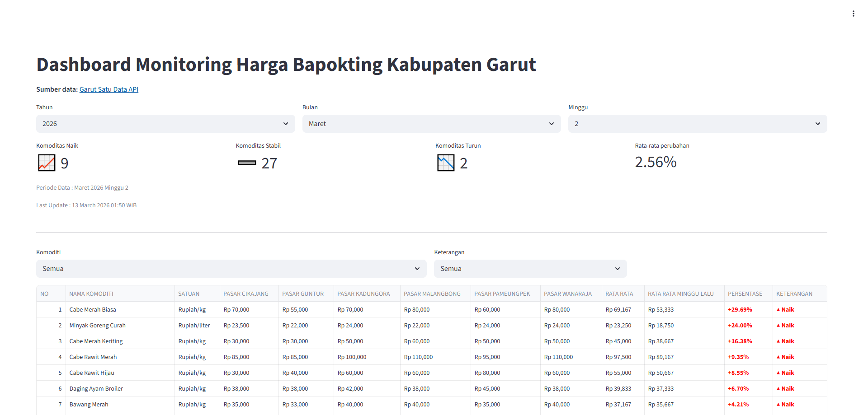Open the Garut Satu Data API link
Screen dimensions: 868x415
pos(109,89)
